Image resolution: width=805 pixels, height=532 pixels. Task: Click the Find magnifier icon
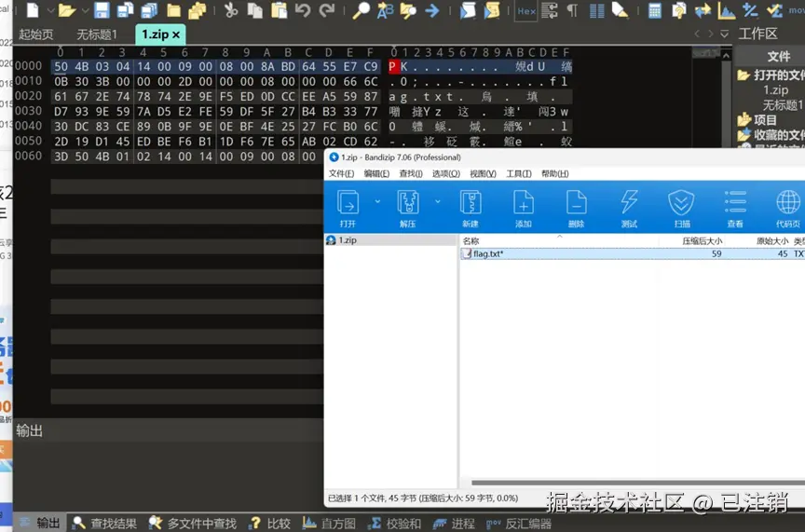point(361,9)
